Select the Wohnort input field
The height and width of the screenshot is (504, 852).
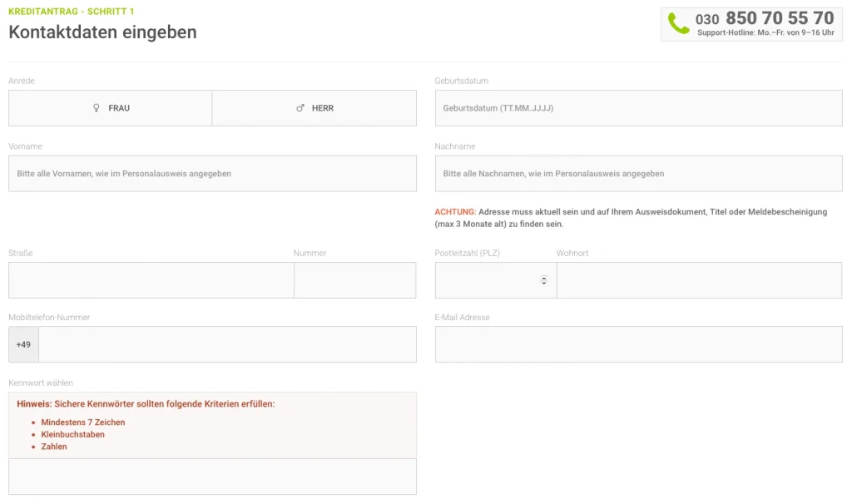coord(699,280)
